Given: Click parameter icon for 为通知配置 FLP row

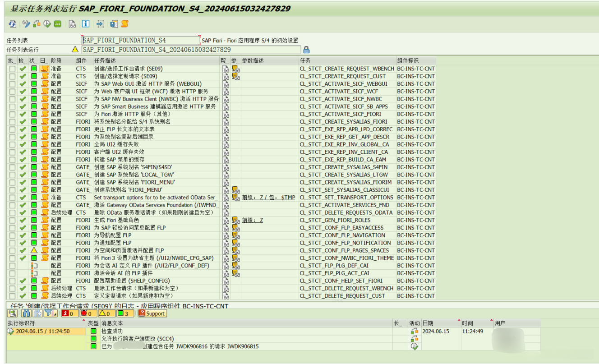Looking at the screenshot, I should pos(235,243).
